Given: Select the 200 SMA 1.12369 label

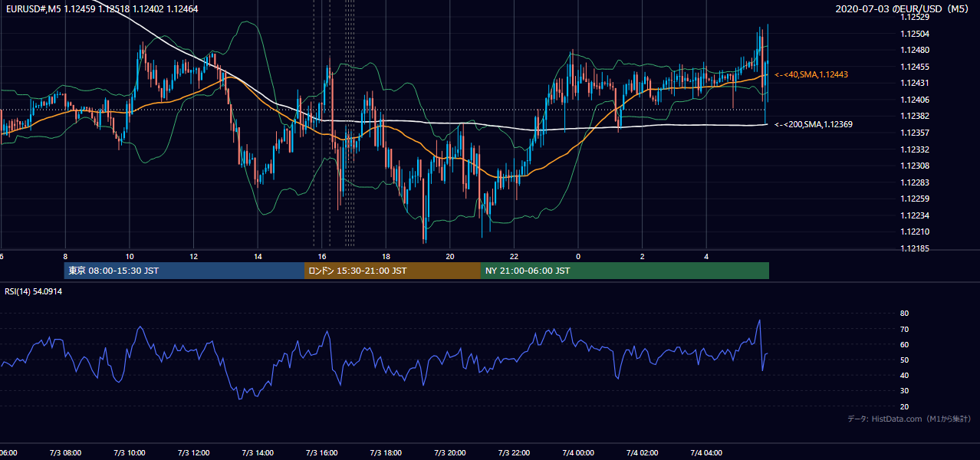Looking at the screenshot, I should pos(814,124).
